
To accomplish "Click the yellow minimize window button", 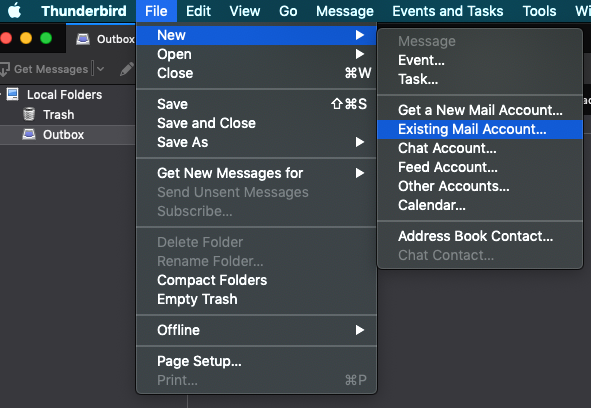I will [26, 38].
